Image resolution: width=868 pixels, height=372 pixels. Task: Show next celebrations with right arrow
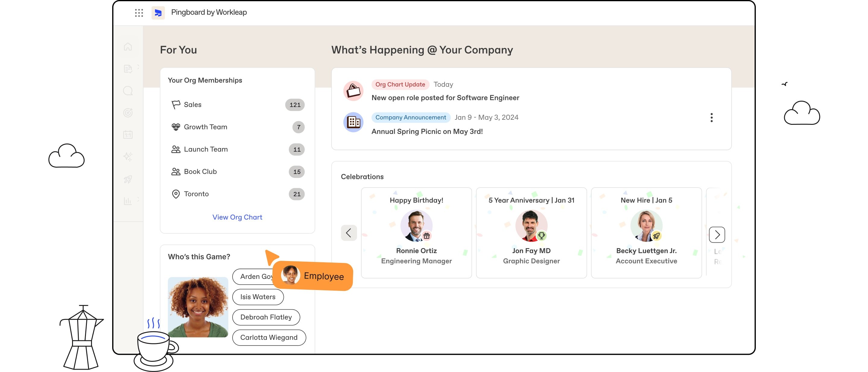[717, 235]
